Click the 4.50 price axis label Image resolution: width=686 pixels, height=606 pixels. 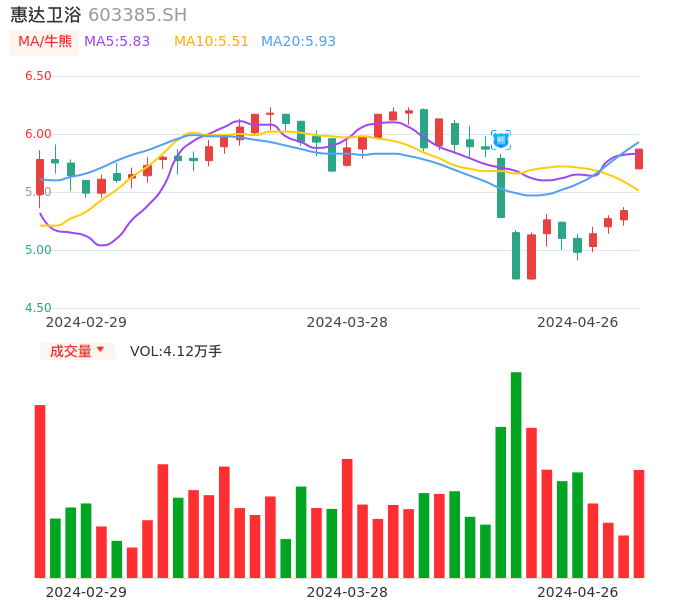point(38,308)
